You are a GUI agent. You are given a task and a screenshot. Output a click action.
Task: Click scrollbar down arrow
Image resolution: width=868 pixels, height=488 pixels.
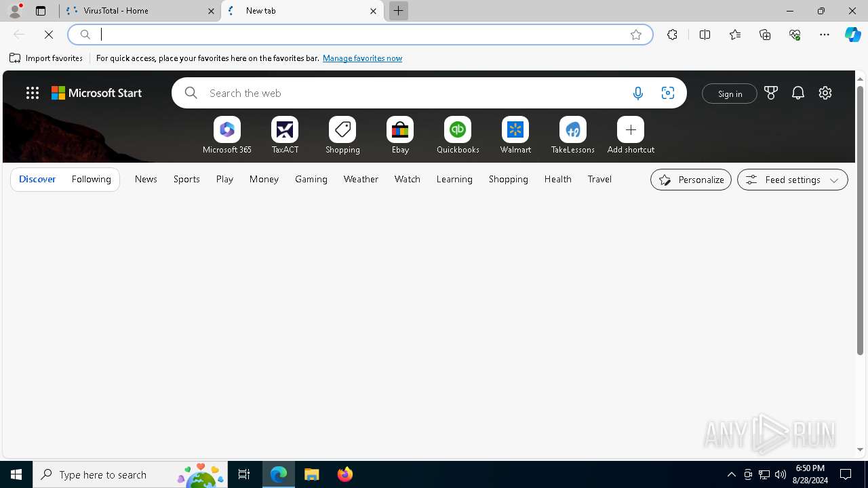(860, 449)
